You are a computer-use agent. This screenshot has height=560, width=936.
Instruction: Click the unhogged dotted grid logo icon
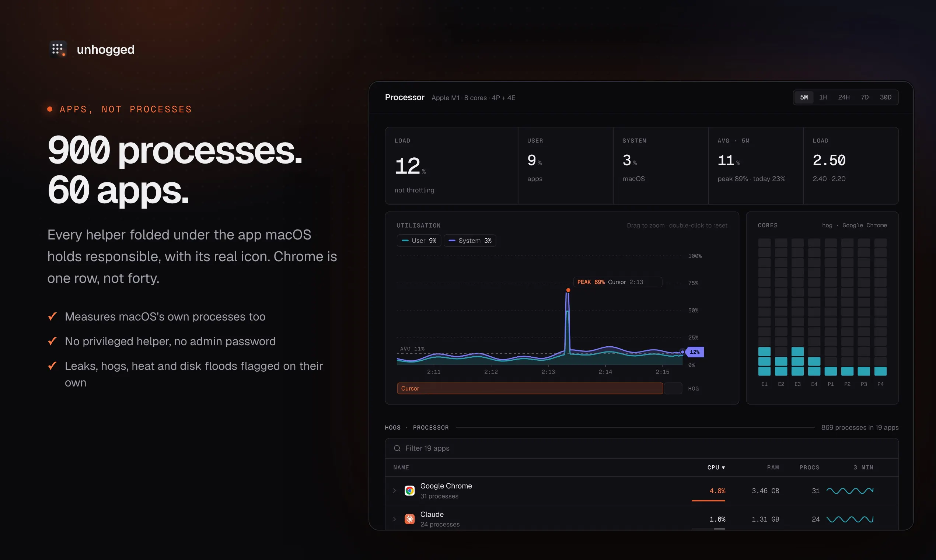coord(58,49)
